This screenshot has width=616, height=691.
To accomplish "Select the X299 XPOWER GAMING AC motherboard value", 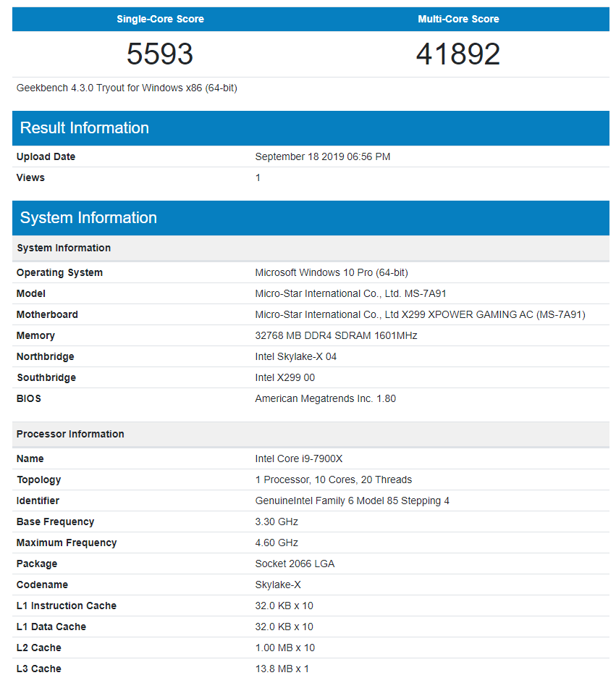I will click(420, 314).
